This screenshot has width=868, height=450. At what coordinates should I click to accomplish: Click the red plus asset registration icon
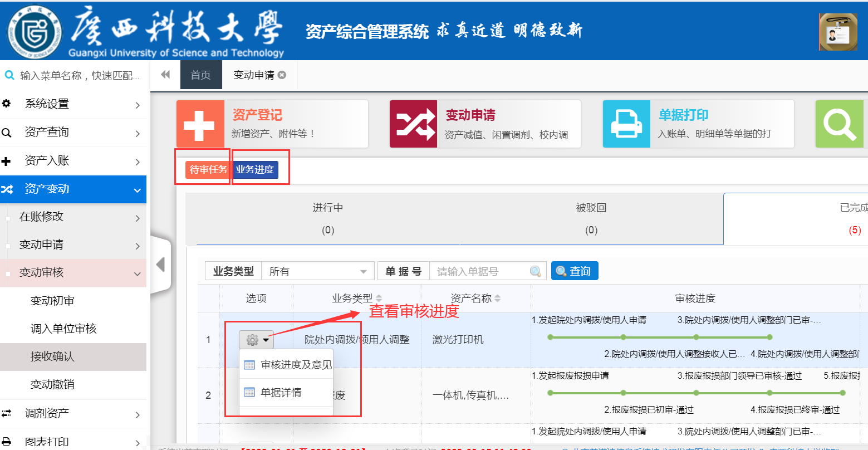(x=200, y=124)
